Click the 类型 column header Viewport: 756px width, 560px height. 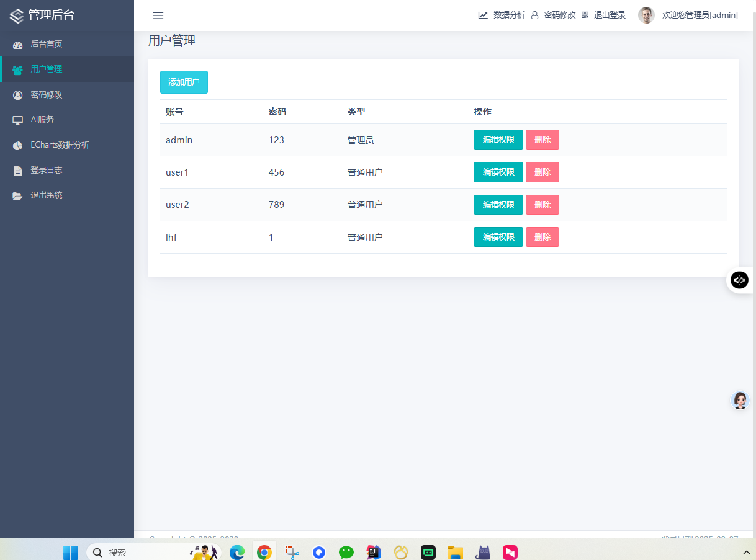coord(356,112)
